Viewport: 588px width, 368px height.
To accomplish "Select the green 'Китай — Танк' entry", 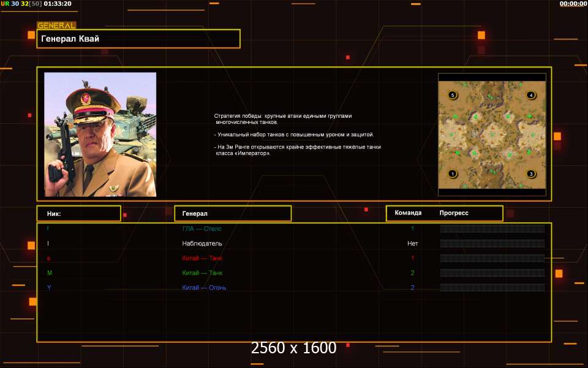I will pyautogui.click(x=202, y=273).
